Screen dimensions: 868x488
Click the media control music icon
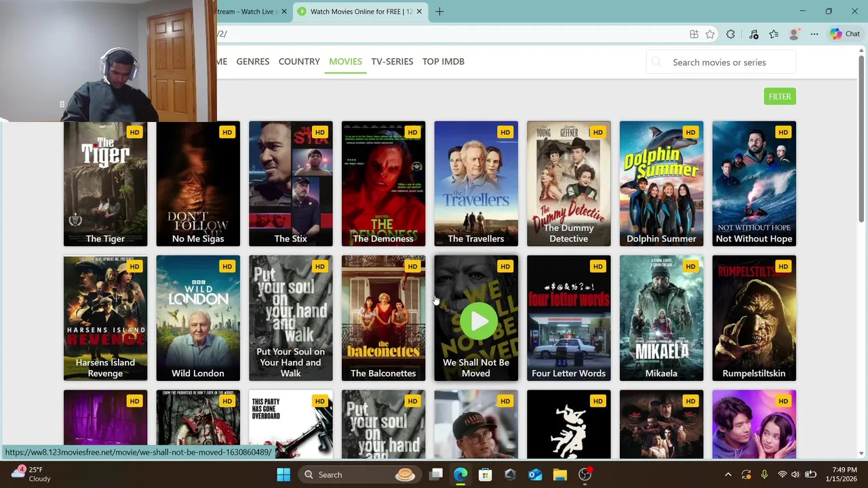pyautogui.click(x=753, y=34)
